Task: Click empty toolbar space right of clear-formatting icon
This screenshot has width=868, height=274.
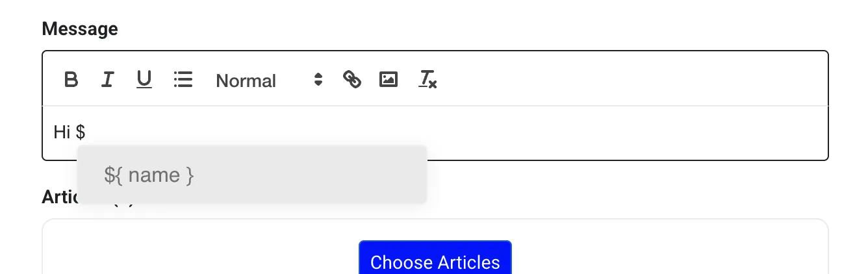Action: coord(617,80)
